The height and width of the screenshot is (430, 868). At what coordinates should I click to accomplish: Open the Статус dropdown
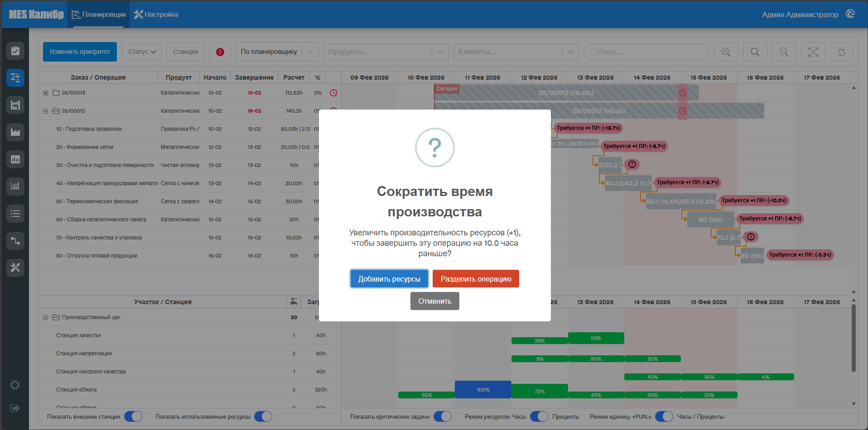pos(142,52)
